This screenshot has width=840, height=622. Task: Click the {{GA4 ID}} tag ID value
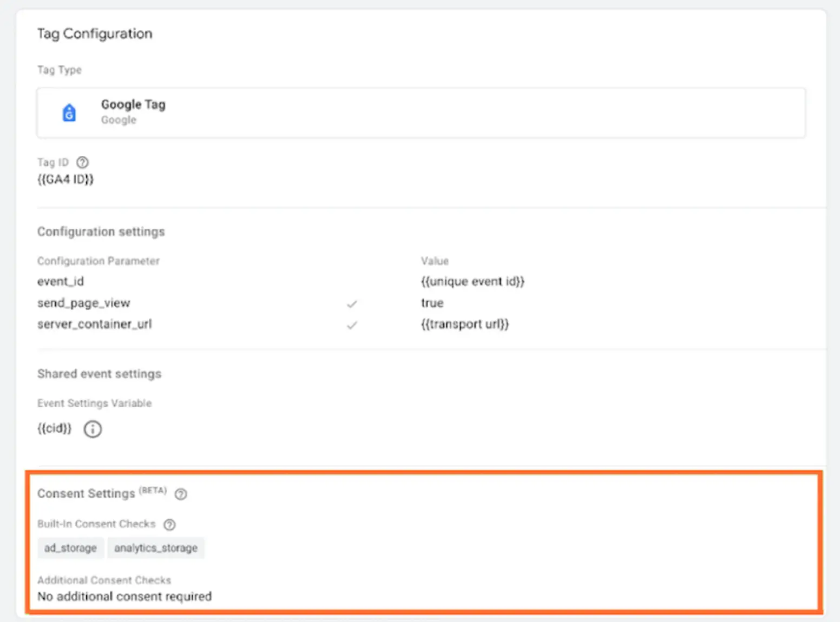65,180
